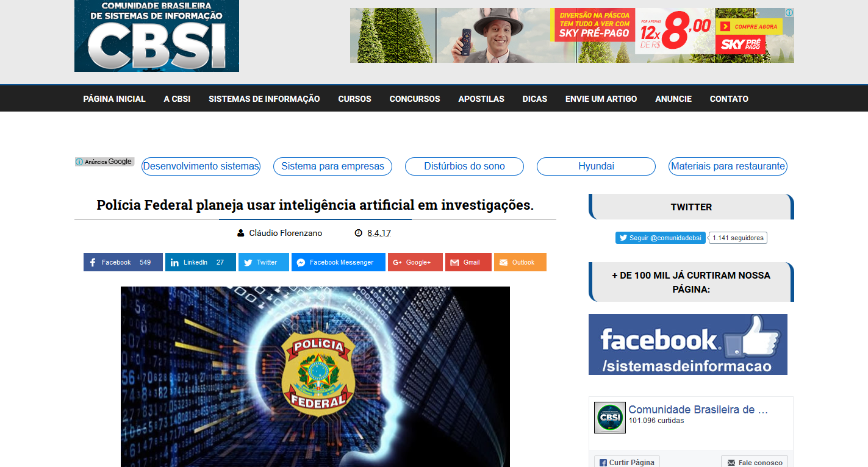Viewport: 868px width, 467px height.
Task: Click Compre Agora on the SKY ad
Action: [x=750, y=26]
